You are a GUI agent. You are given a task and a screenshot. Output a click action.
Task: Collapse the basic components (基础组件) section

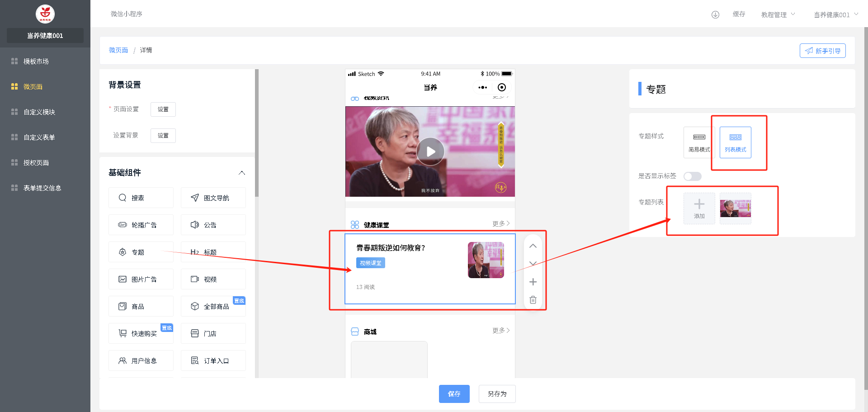point(242,173)
